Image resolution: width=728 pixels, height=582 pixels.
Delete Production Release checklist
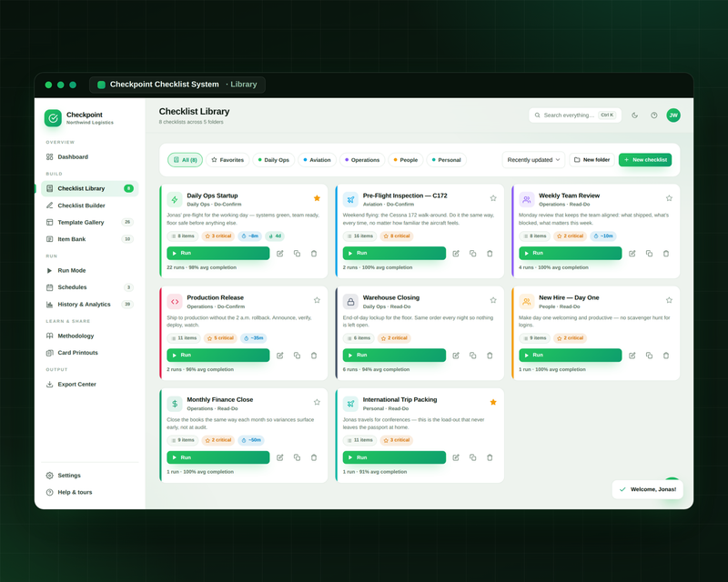point(314,356)
